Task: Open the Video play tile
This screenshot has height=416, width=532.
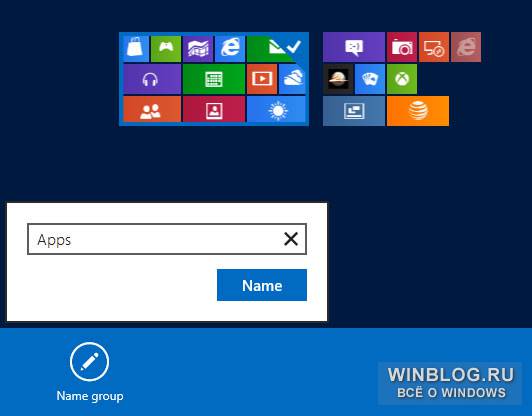Action: pyautogui.click(x=262, y=79)
